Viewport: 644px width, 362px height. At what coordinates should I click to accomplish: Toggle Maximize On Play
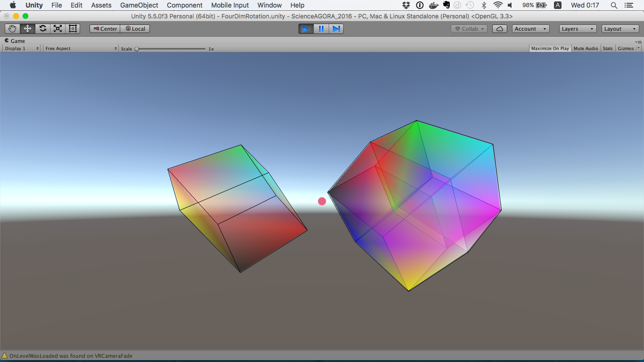(x=549, y=48)
